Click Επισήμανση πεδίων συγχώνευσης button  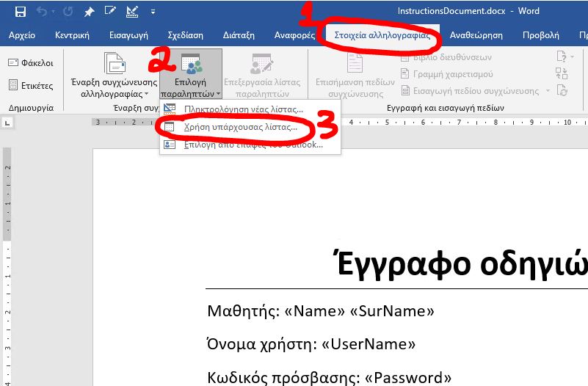(x=355, y=75)
